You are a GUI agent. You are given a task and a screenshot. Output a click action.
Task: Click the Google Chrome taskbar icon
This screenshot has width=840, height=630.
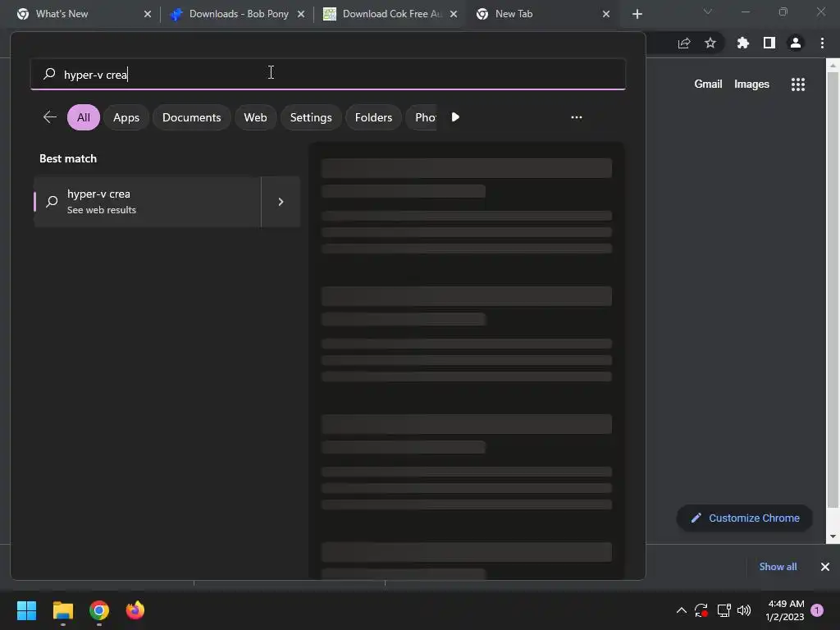99,610
